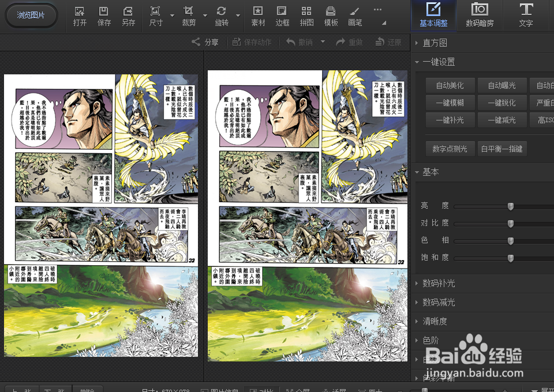
Task: Switch to the 文字 text tab
Action: point(526,15)
